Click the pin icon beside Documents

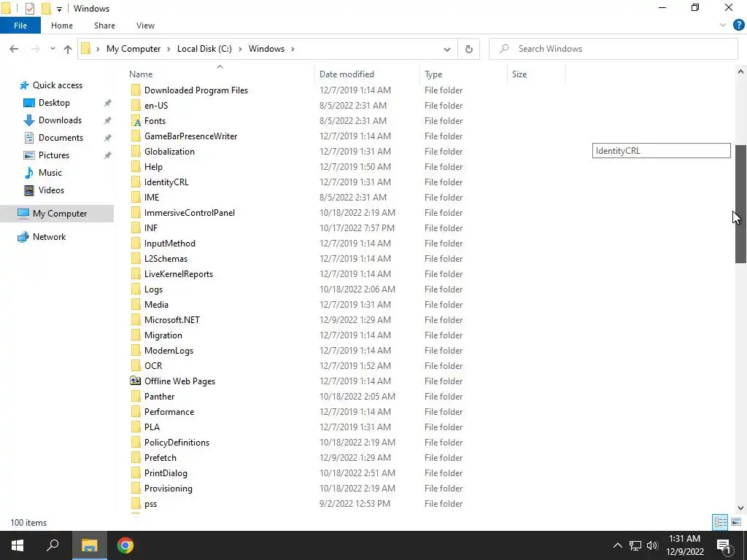[108, 138]
